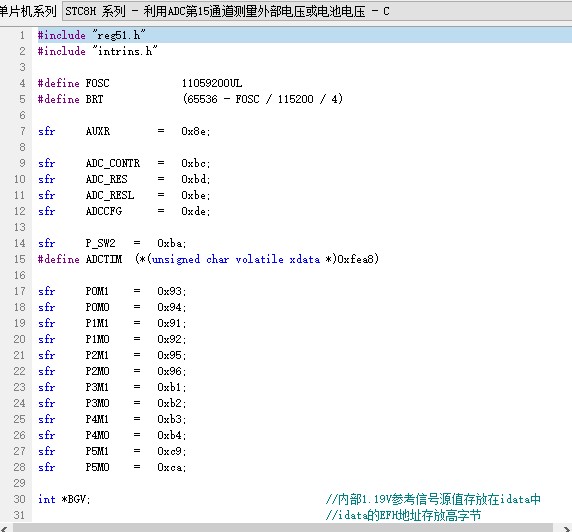This screenshot has width=572, height=532.
Task: Click the 0xfea8 address
Action: click(355, 259)
